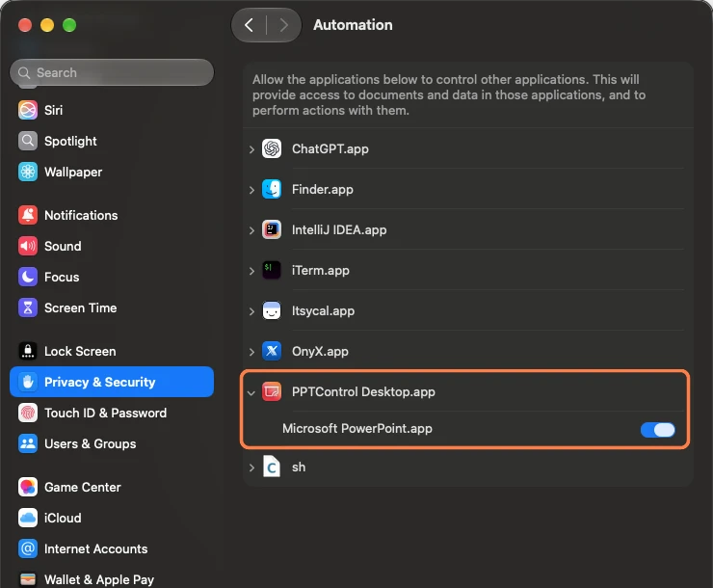Select Touch ID & Password
The image size is (713, 588).
112,413
